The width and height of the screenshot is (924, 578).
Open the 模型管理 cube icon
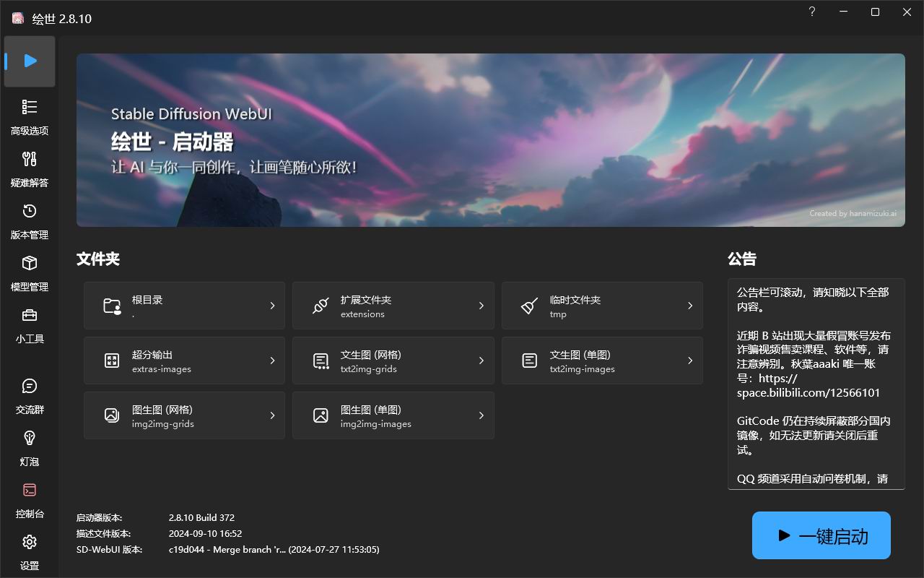(30, 263)
